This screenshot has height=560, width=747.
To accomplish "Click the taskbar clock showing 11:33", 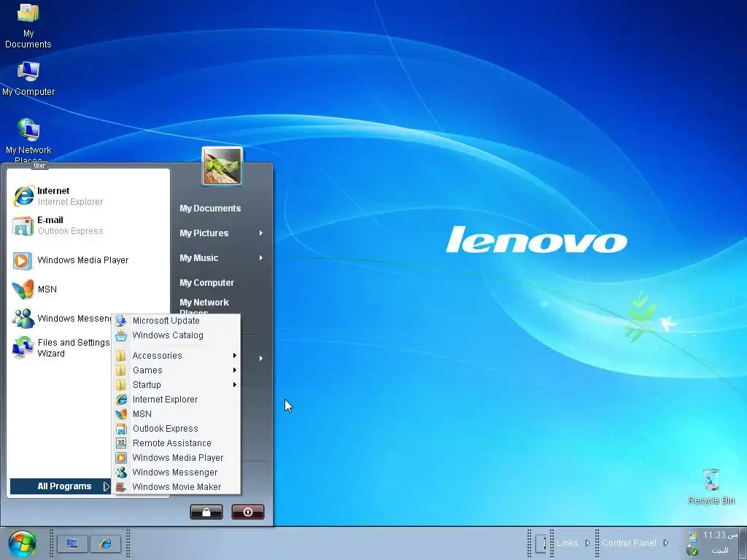I will tap(720, 535).
